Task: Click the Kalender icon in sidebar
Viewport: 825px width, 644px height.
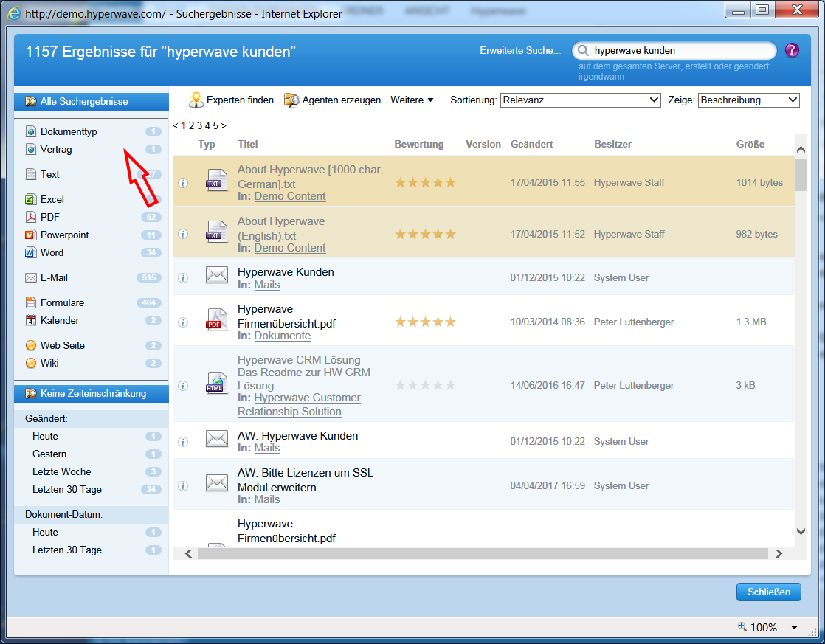Action: (x=31, y=320)
